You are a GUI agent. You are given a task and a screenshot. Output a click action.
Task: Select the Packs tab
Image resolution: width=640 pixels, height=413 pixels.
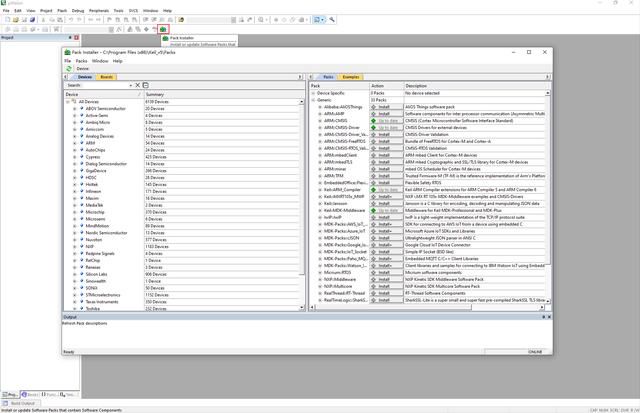coord(328,77)
